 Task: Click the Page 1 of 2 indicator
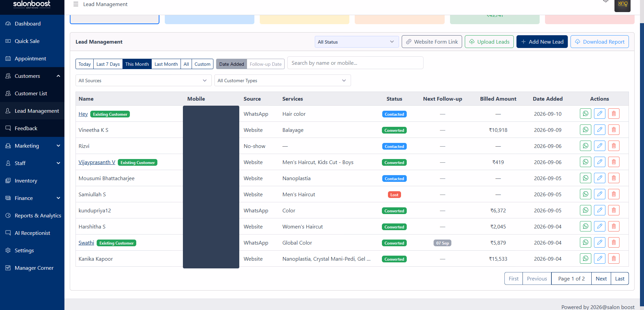coord(571,278)
